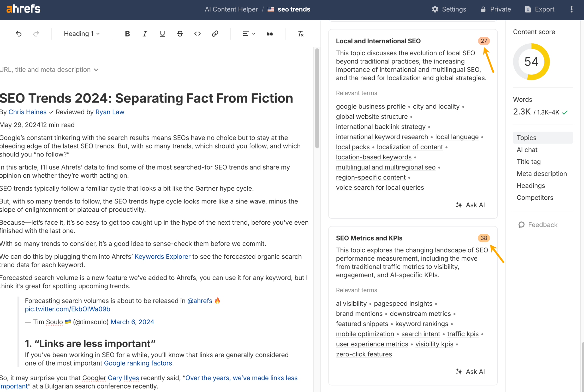Insert a code block with the code icon
Image resolution: width=584 pixels, height=392 pixels.
coord(197,34)
